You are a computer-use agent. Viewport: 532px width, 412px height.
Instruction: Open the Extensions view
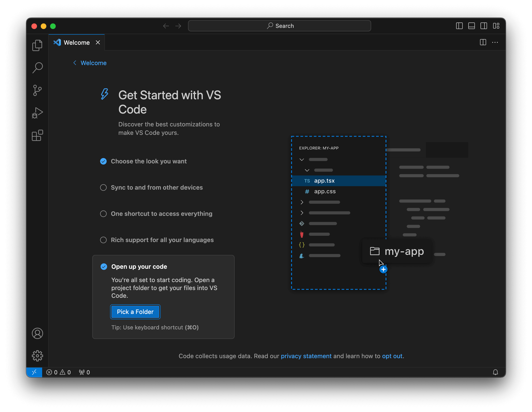[37, 135]
